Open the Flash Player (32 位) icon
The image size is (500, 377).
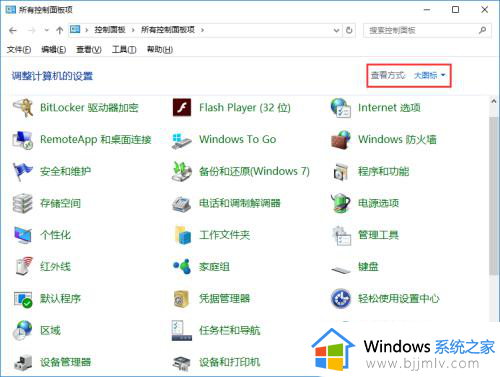click(182, 107)
